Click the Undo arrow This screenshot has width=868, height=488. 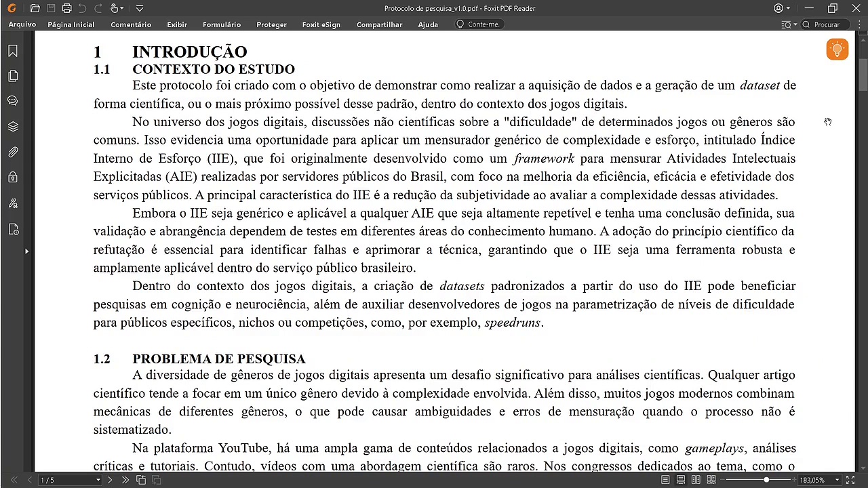click(x=82, y=8)
